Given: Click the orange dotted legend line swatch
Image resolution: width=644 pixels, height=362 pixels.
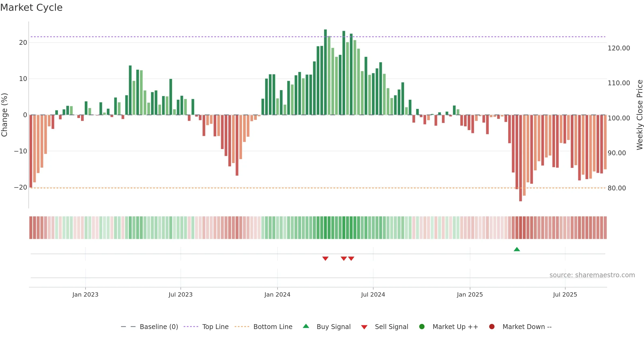Looking at the screenshot, I should click(x=242, y=327).
